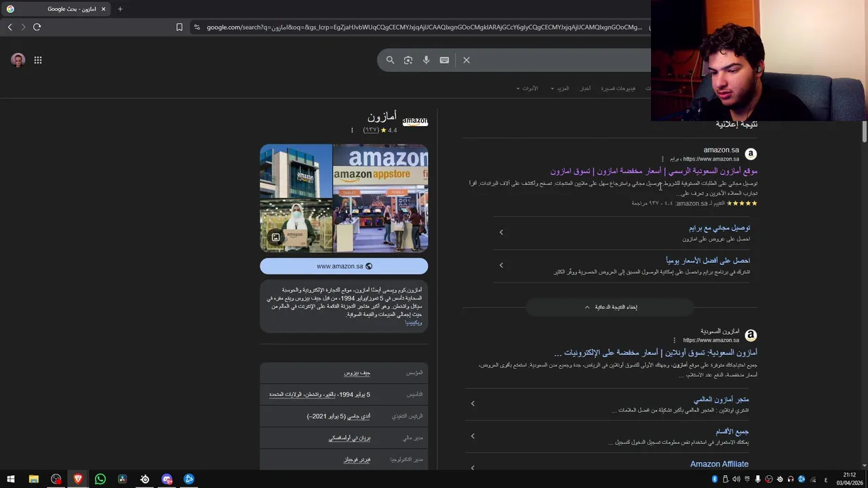This screenshot has width=868, height=488.
Task: Open the Amazon appstore photo
Action: (380, 198)
